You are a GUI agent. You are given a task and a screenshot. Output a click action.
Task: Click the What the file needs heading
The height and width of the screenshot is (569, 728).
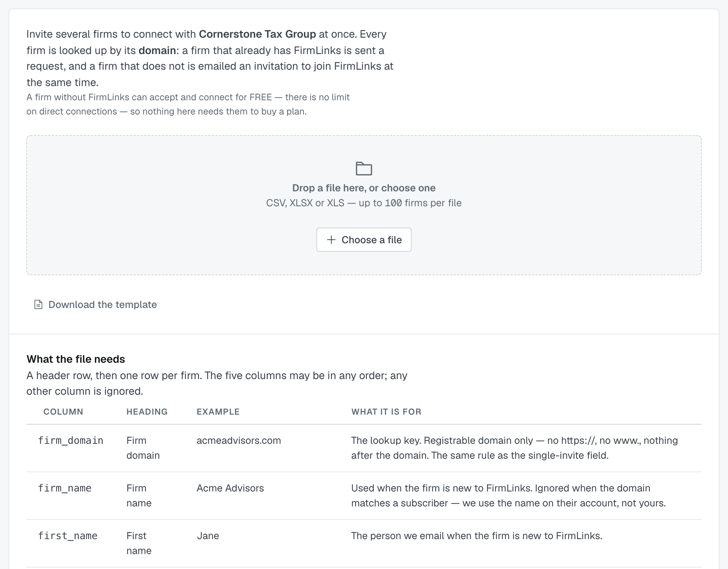pos(76,359)
